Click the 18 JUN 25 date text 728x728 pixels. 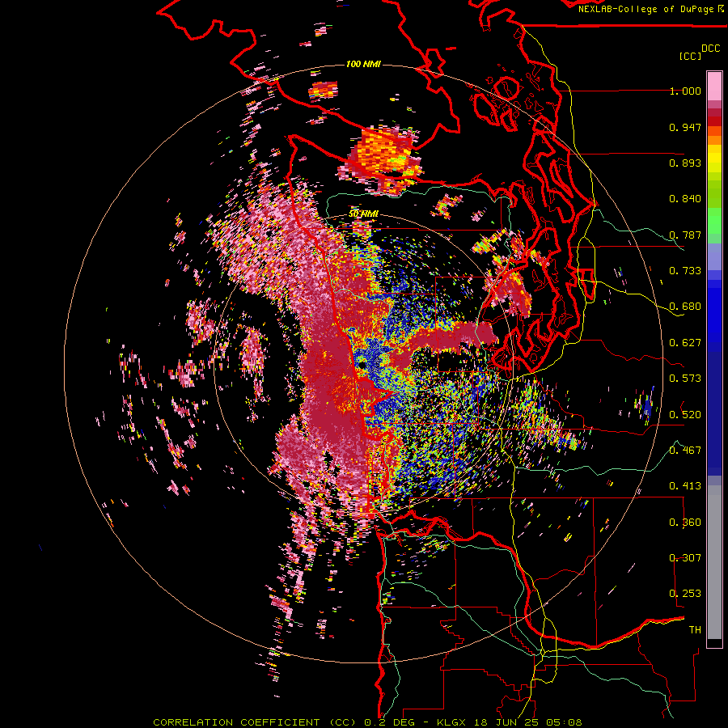click(x=505, y=722)
